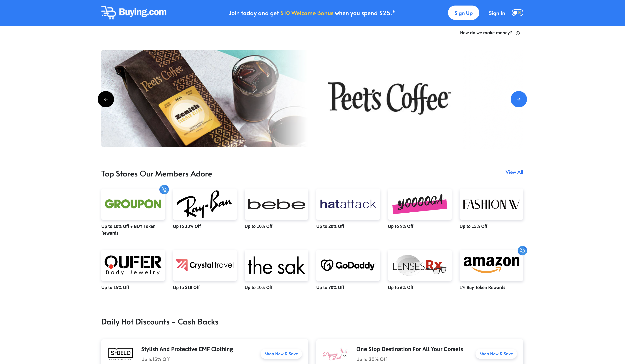Go to previous carousel slide arrow
The image size is (625, 364).
click(x=106, y=99)
